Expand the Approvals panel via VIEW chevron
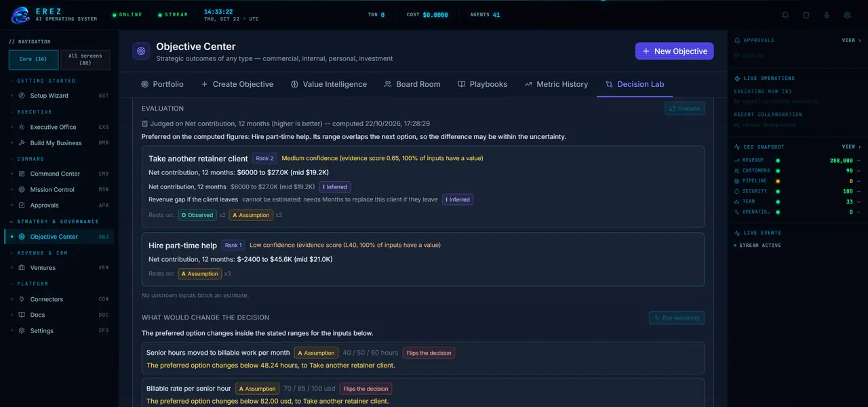 pyautogui.click(x=852, y=41)
